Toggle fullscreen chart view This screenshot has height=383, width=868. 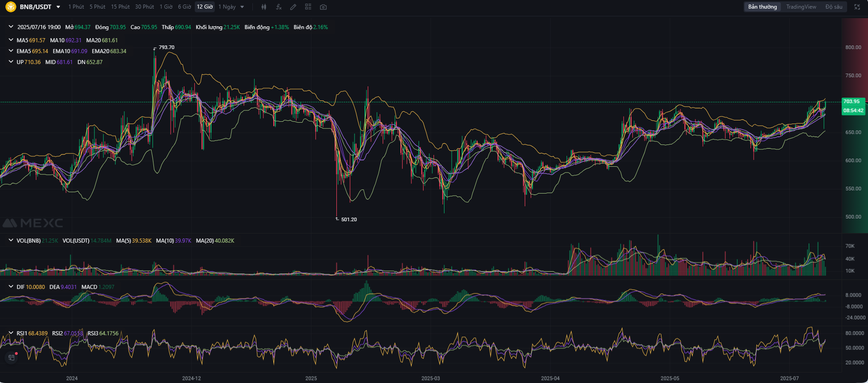tap(857, 7)
